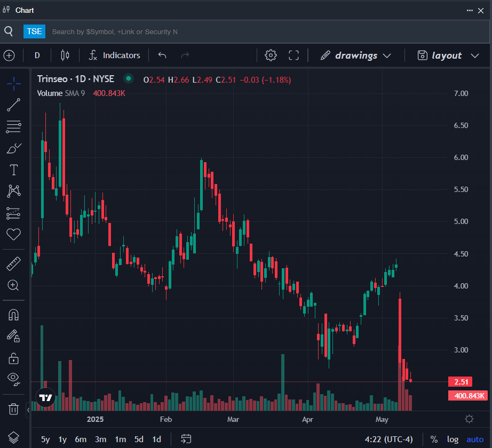The height and width of the screenshot is (448, 492).
Task: Toggle log scale mode
Action: (453, 439)
